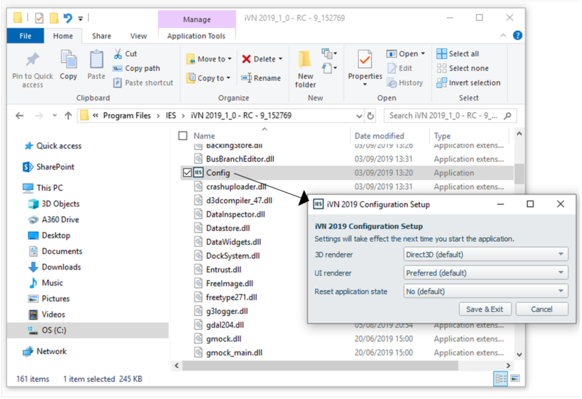Sort by the Type column header

pos(442,136)
